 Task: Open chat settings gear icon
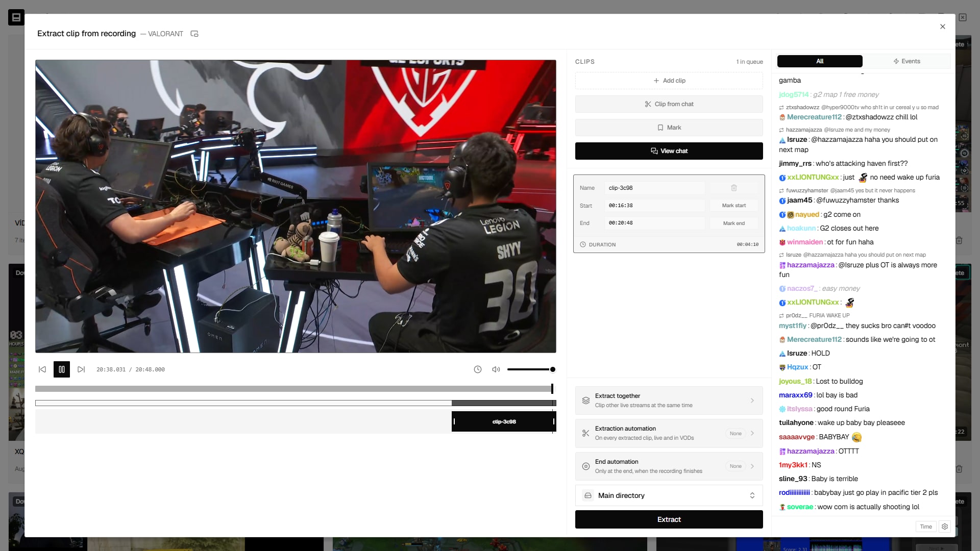point(945,527)
